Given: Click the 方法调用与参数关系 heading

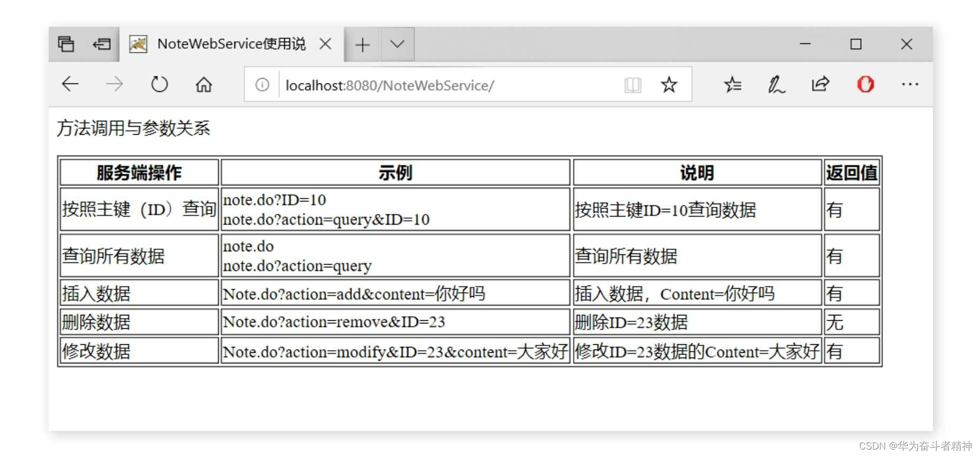Looking at the screenshot, I should (x=133, y=128).
